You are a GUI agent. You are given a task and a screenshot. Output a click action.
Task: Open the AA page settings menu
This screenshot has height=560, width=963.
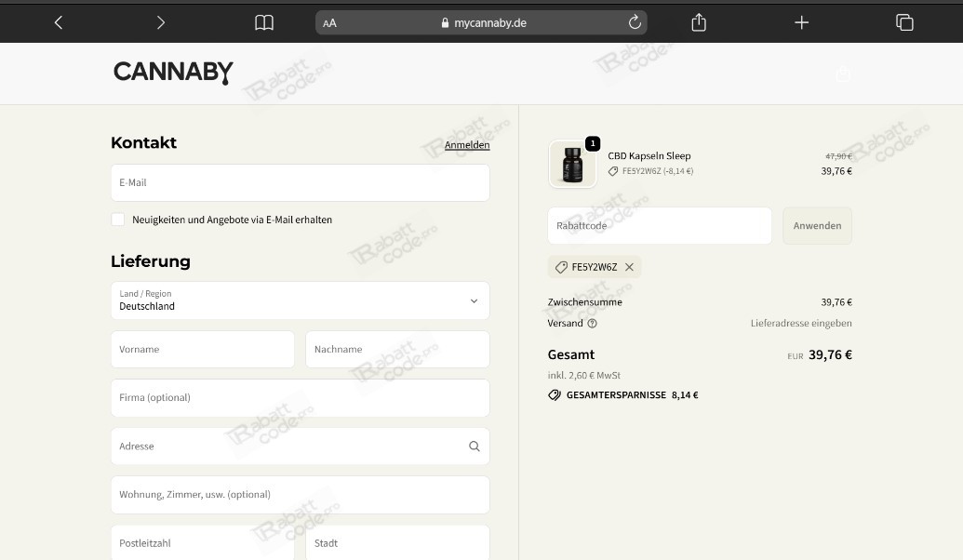coord(330,22)
